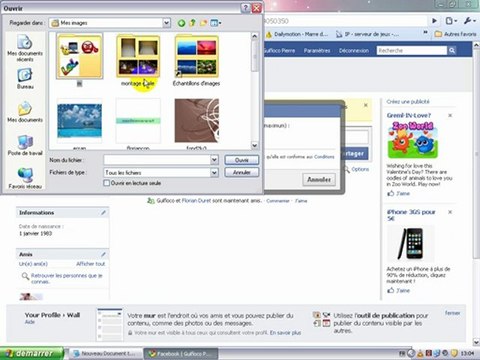Click Annuler in the Ouvrir dialog
The height and width of the screenshot is (360, 480).
(242, 172)
